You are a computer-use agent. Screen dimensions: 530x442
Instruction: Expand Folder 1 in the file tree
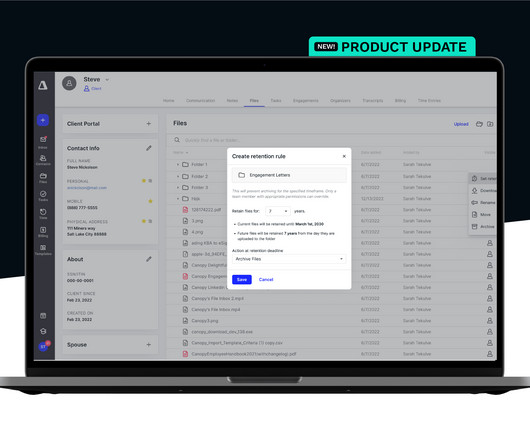click(x=178, y=165)
